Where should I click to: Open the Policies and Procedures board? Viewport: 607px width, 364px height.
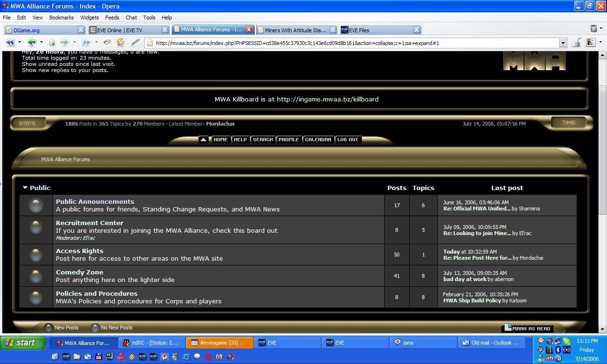pos(97,293)
